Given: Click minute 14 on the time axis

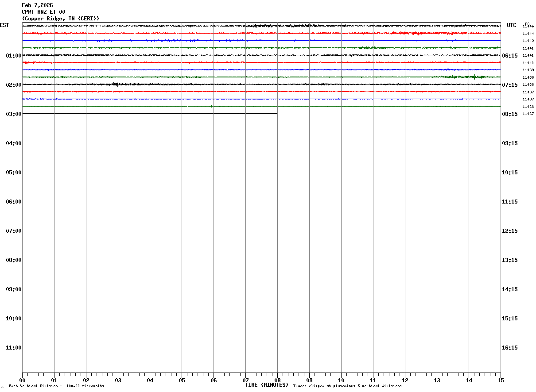Looking at the screenshot, I should [x=469, y=380].
